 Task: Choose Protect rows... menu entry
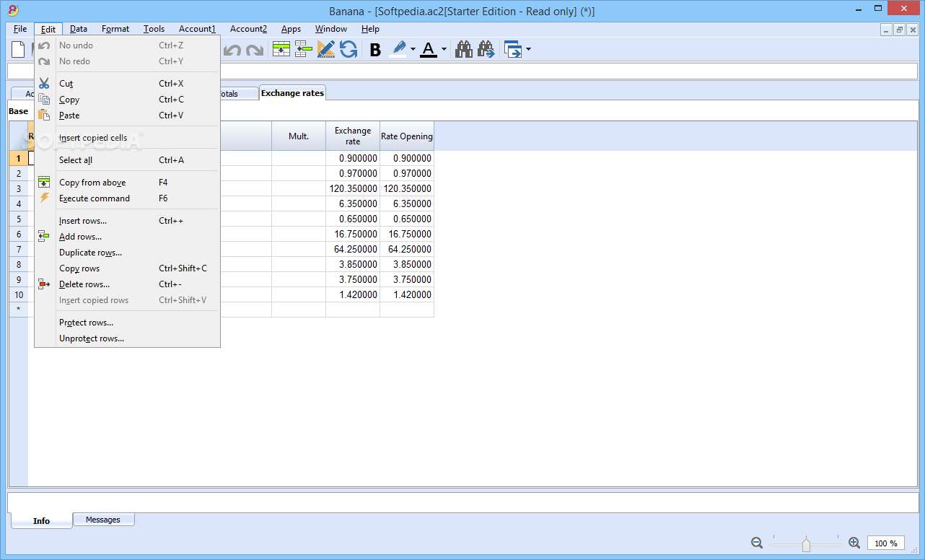127,323
